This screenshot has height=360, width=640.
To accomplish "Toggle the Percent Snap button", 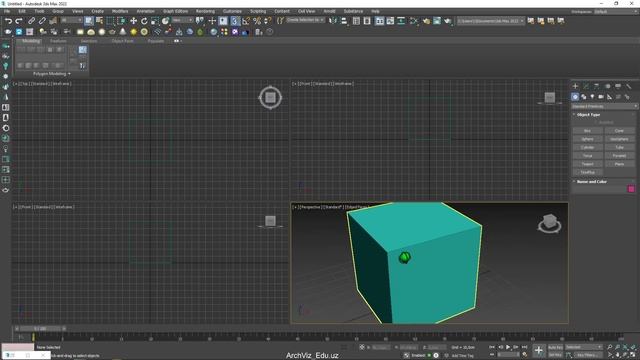I will tap(257, 20).
